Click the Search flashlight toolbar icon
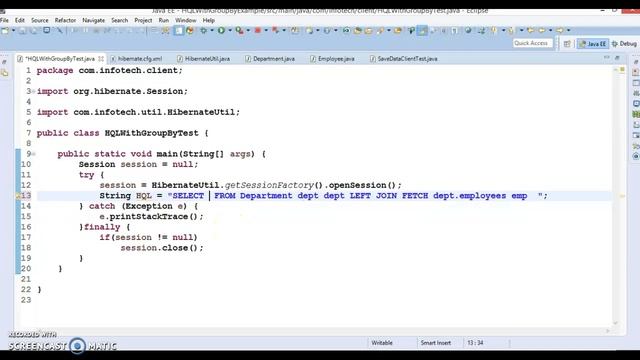640x360 pixels. click(x=380, y=30)
